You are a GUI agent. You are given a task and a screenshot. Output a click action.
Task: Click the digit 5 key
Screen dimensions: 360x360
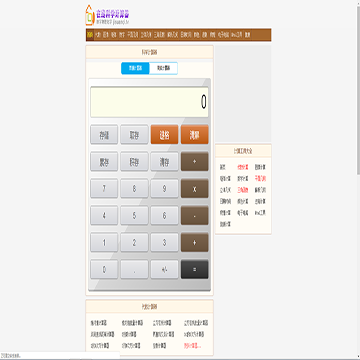click(134, 216)
